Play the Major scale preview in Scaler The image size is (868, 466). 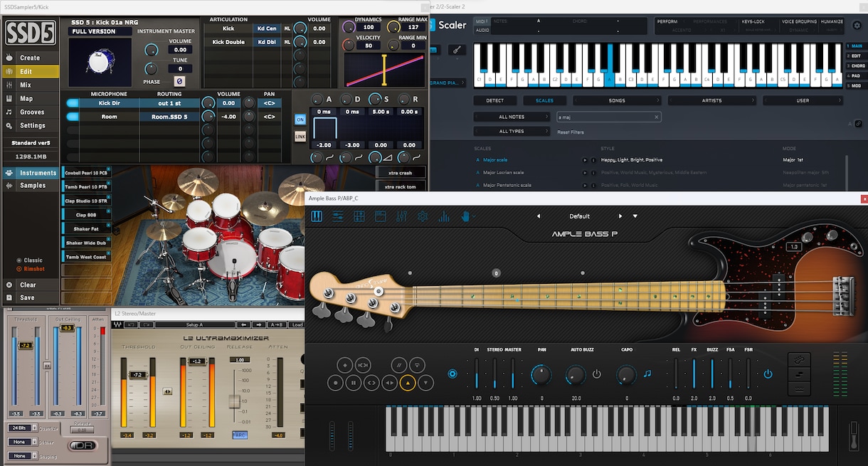[585, 160]
